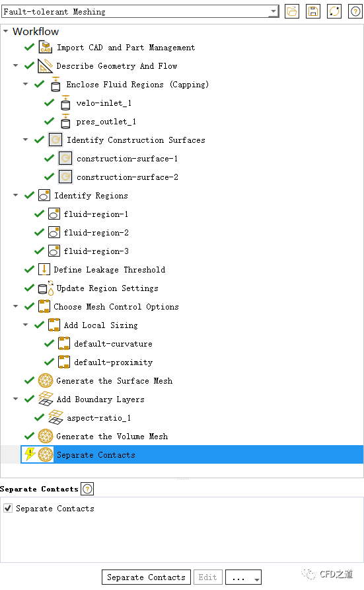Screen dimensions: 364x590
Task: Select the velo-inlet_1 capping item
Action: [x=104, y=103]
